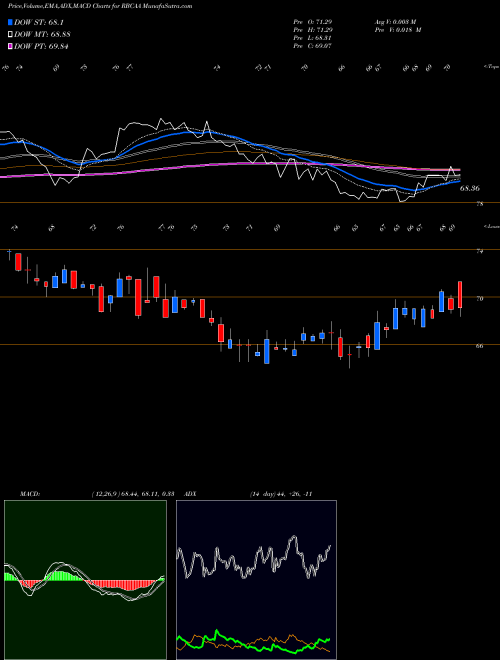Click the 74 price axis label
The width and height of the screenshot is (500, 660).
click(x=480, y=251)
